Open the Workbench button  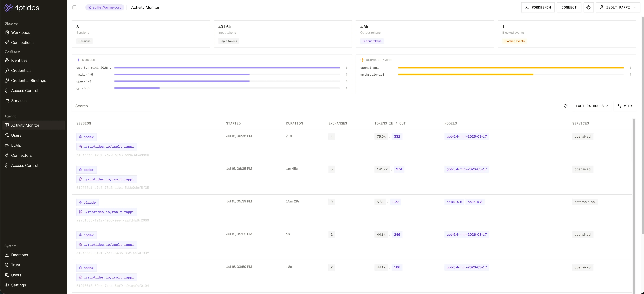[538, 8]
